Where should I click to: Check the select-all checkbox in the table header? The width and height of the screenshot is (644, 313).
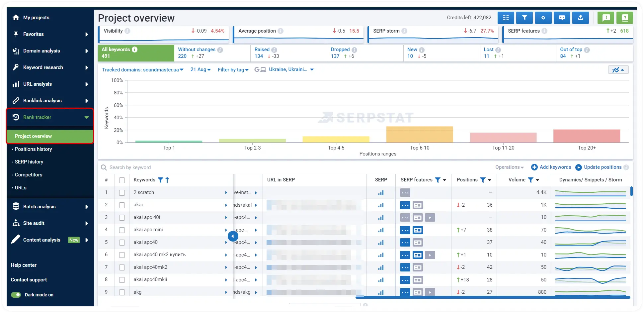(x=122, y=180)
